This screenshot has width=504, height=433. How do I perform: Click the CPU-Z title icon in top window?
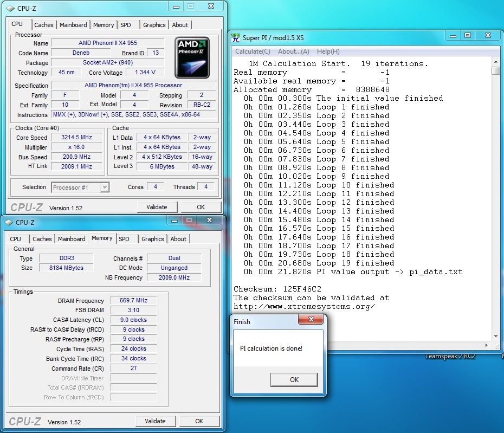click(x=10, y=8)
